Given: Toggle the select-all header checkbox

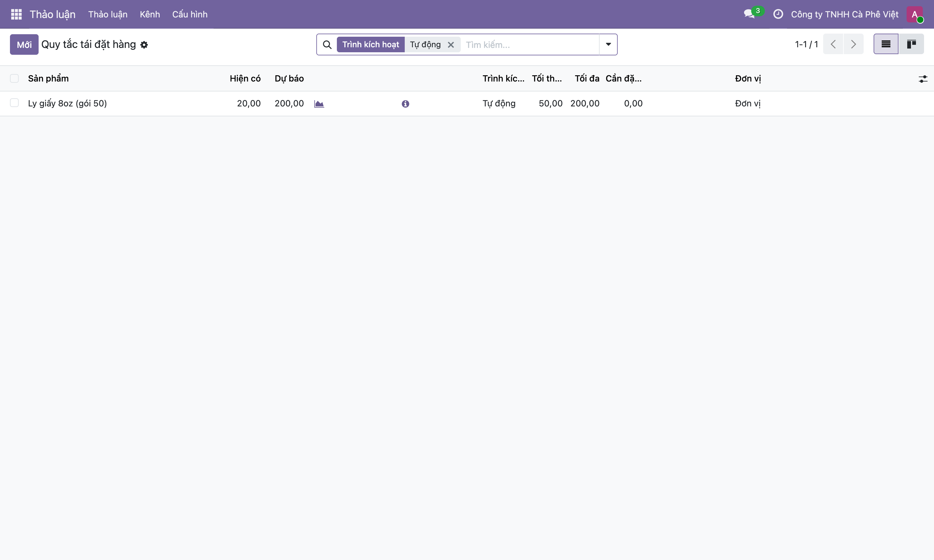Looking at the screenshot, I should coord(14,78).
